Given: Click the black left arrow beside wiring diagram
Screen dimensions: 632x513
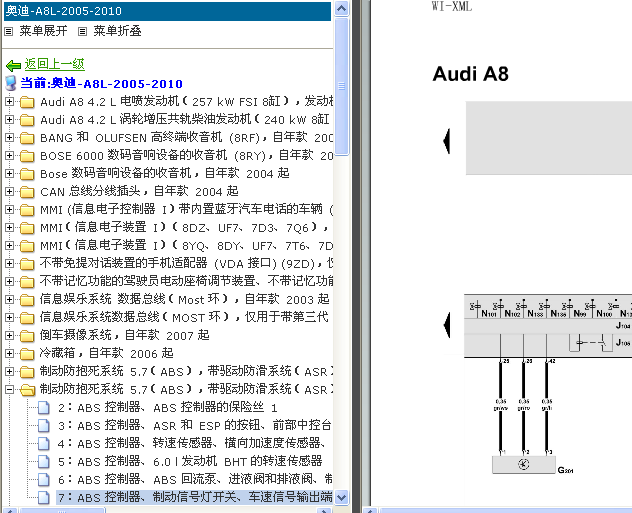Looking at the screenshot, I should coord(447,325).
